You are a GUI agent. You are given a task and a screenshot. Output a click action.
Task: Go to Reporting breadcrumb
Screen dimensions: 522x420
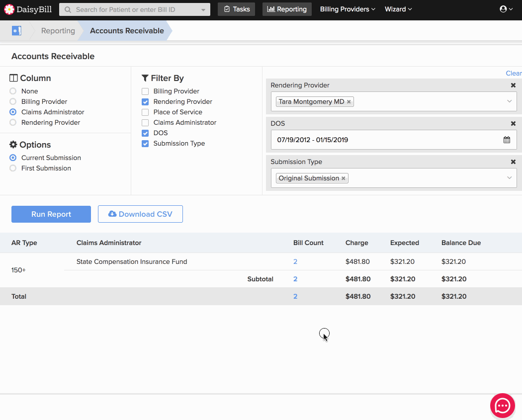(x=58, y=31)
